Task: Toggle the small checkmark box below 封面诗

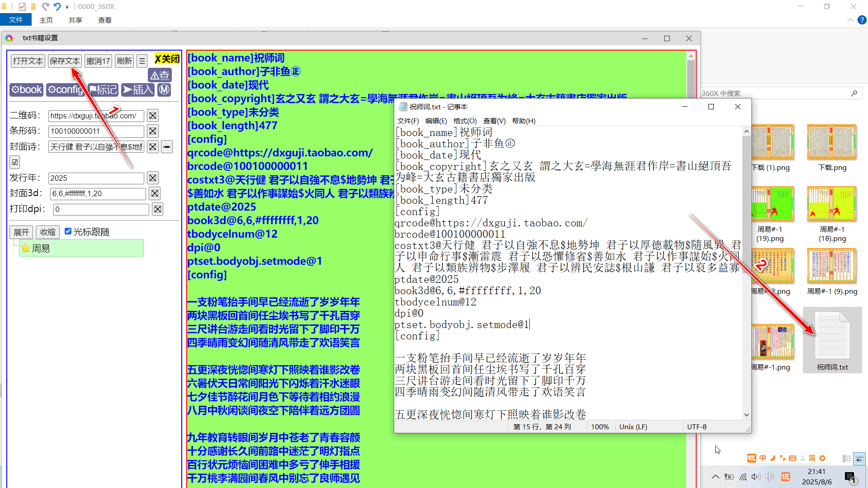Action: 15,162
